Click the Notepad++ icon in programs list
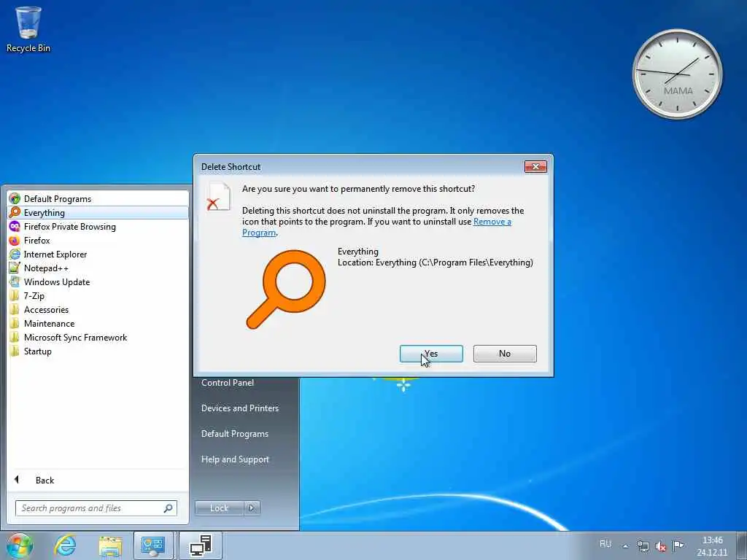The image size is (747, 560). (15, 268)
